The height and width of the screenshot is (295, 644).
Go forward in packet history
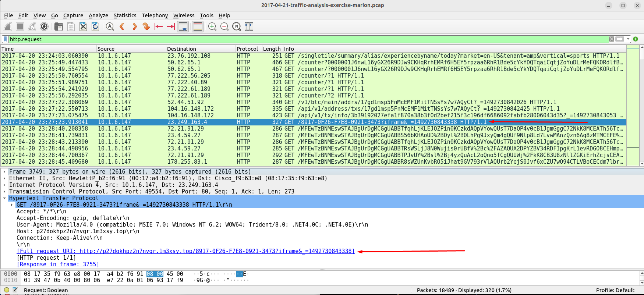tap(134, 26)
